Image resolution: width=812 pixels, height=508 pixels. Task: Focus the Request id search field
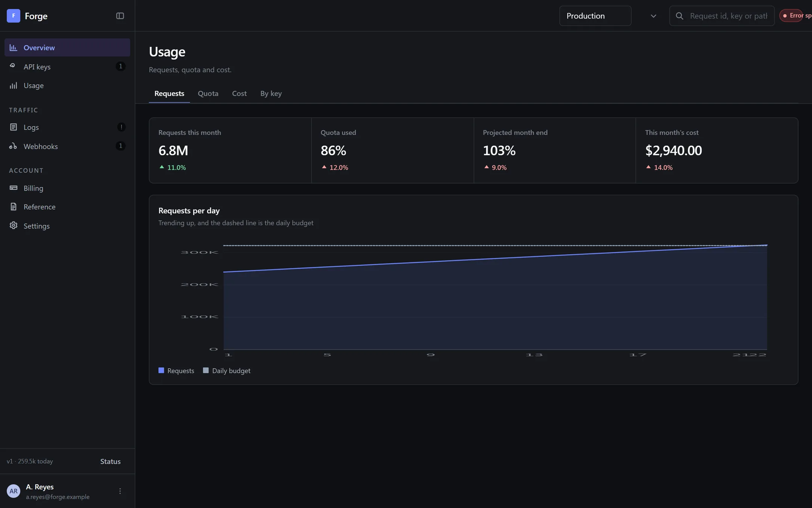click(722, 16)
